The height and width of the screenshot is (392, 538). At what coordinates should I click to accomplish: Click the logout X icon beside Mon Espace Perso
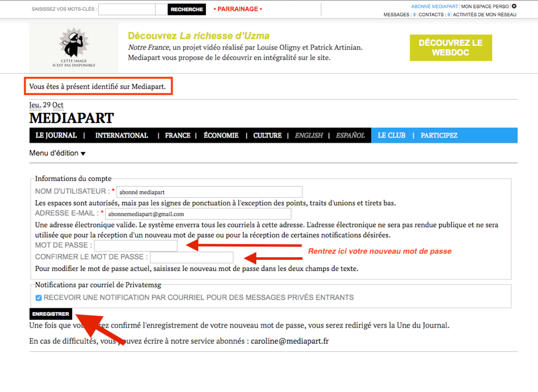click(514, 6)
